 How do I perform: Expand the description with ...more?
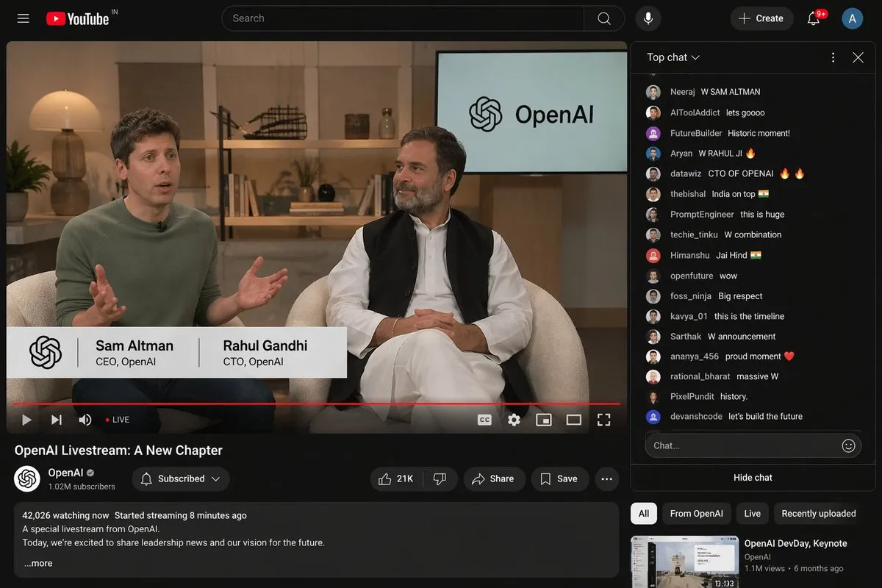click(37, 562)
